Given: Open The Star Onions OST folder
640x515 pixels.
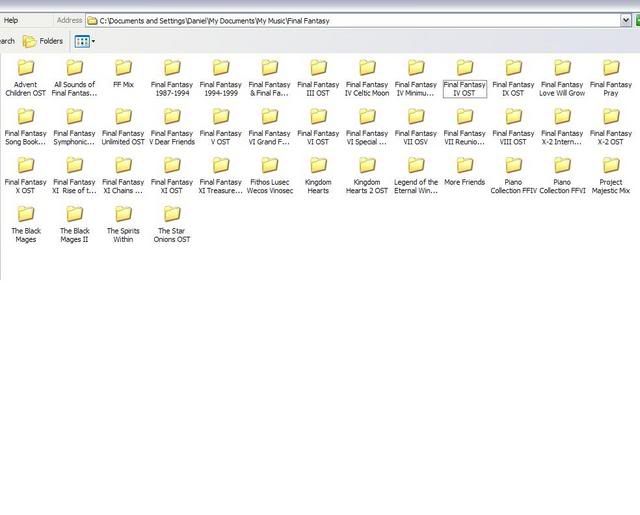Looking at the screenshot, I should (172, 224).
